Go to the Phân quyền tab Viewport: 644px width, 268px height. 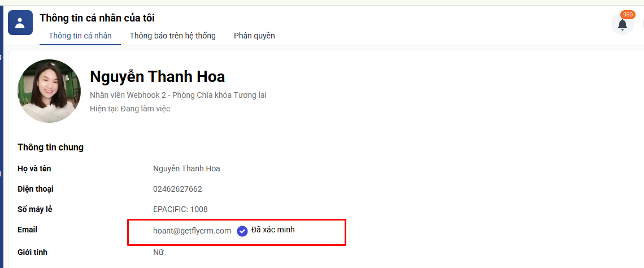[254, 36]
